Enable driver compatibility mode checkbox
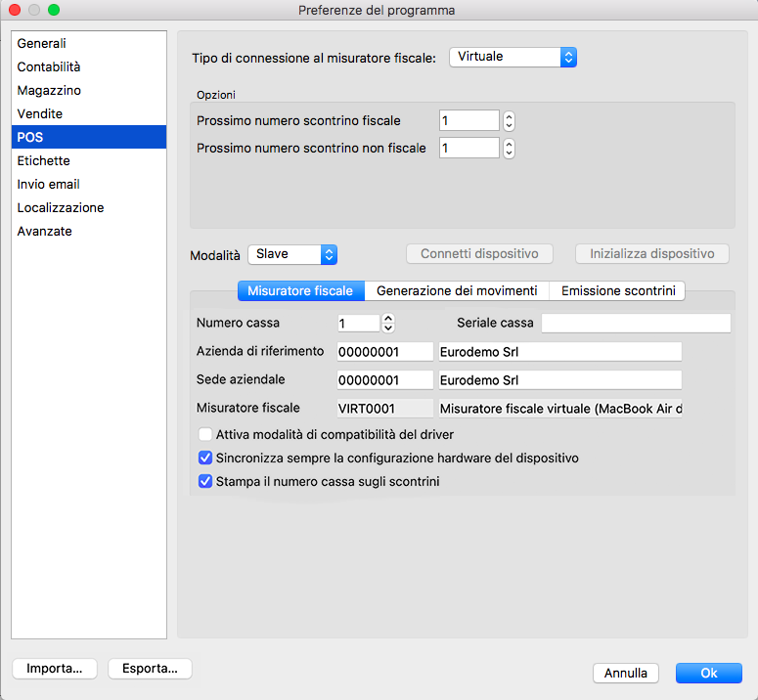This screenshot has height=700, width=758. (205, 434)
